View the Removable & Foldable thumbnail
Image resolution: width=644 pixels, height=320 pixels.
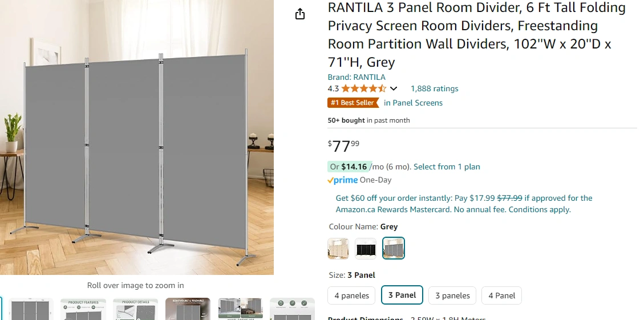click(x=188, y=309)
